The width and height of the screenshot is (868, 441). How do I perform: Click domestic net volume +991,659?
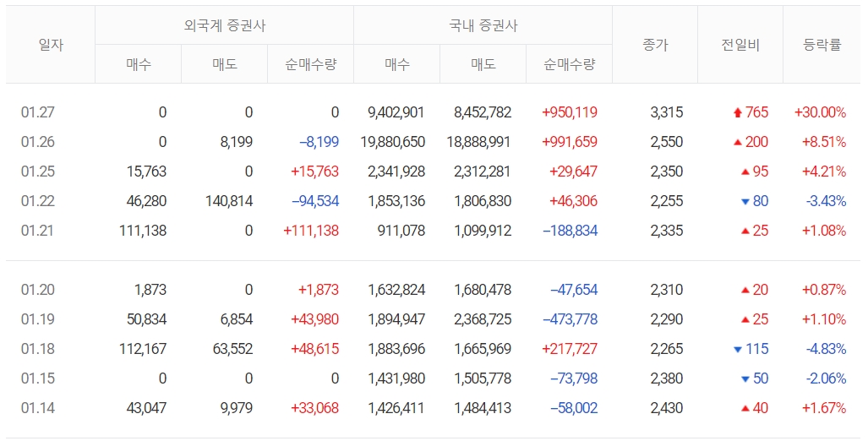(570, 142)
